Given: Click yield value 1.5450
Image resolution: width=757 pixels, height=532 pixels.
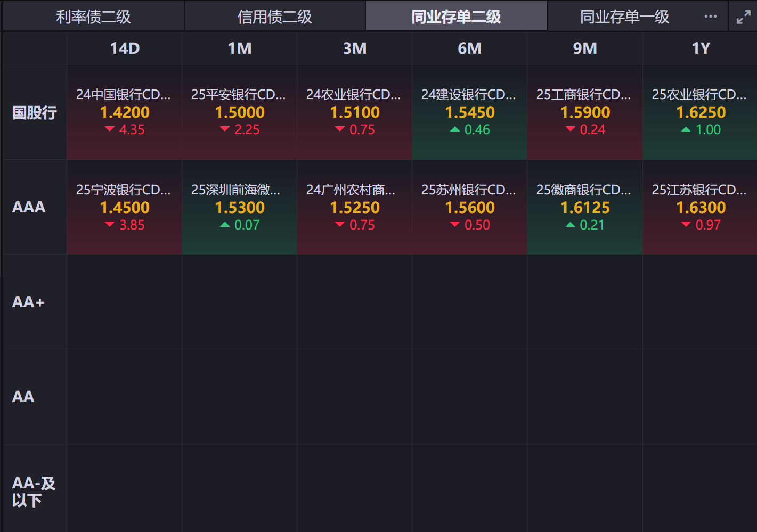Looking at the screenshot, I should pyautogui.click(x=470, y=112).
